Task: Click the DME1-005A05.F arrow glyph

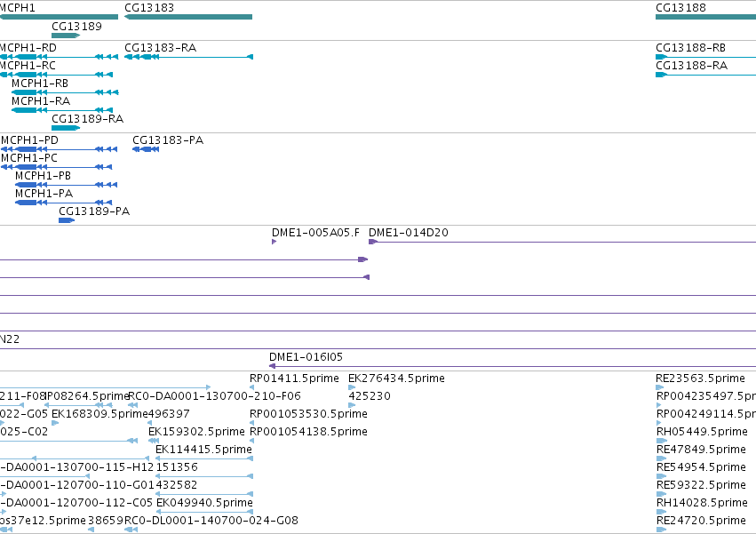Action: pyautogui.click(x=274, y=242)
